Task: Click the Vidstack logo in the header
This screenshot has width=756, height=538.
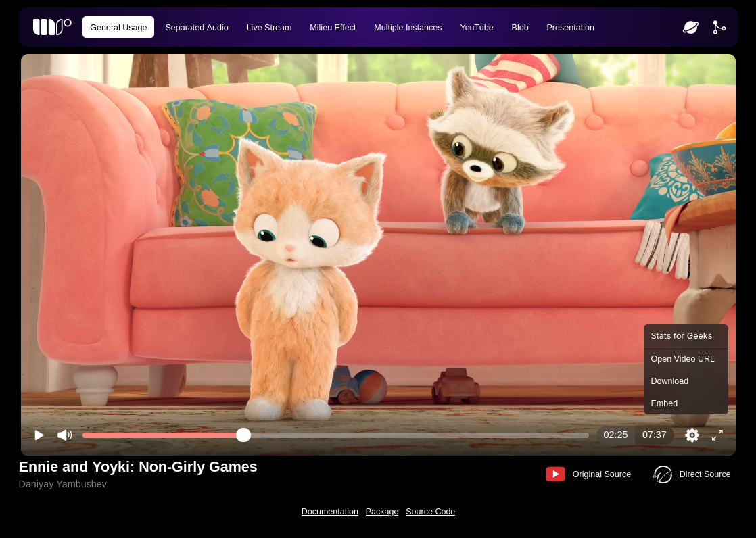Action: click(x=52, y=27)
